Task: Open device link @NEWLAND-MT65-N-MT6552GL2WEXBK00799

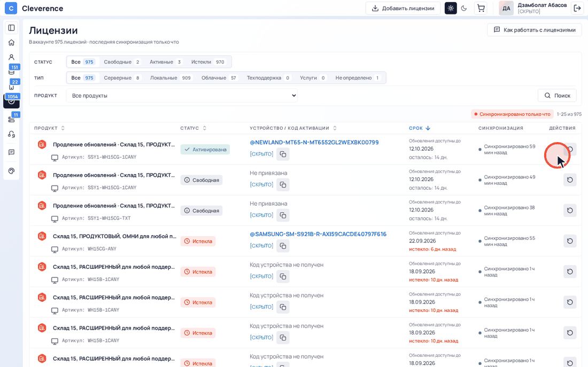Action: click(314, 143)
